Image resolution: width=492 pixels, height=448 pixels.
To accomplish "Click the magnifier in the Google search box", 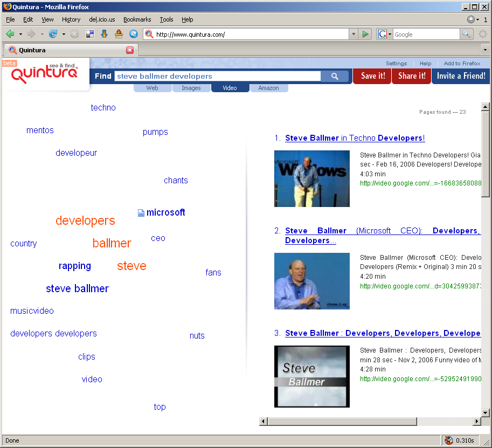I will click(466, 34).
